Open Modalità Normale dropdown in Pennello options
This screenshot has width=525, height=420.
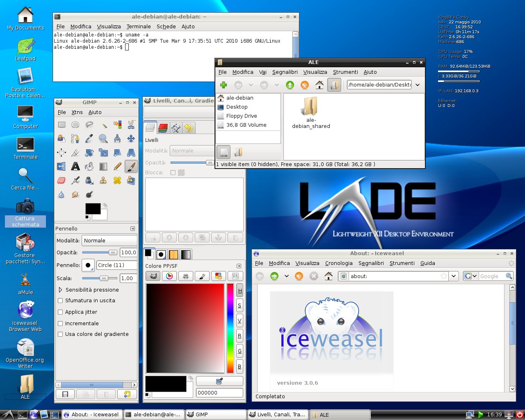point(109,241)
